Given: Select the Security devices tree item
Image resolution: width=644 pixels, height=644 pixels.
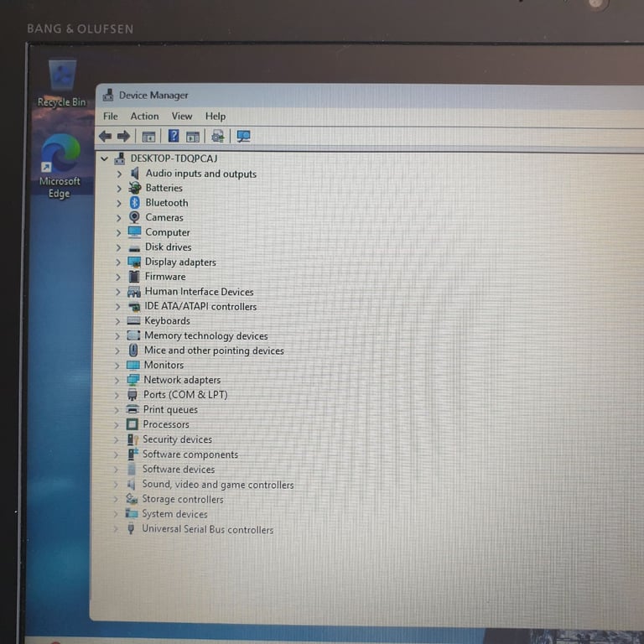Looking at the screenshot, I should coord(177,439).
